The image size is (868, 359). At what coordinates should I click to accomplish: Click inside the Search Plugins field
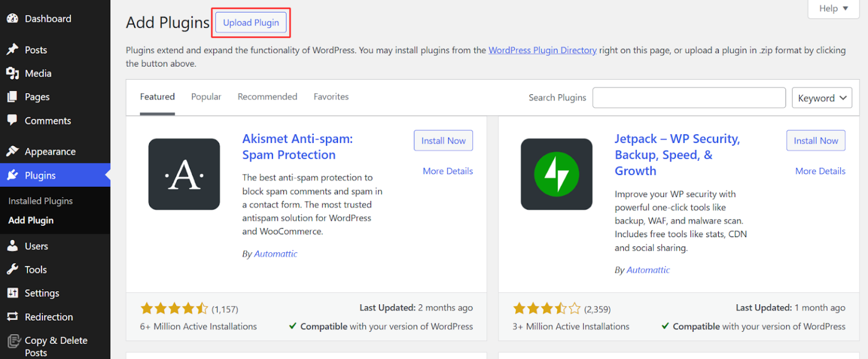point(688,97)
